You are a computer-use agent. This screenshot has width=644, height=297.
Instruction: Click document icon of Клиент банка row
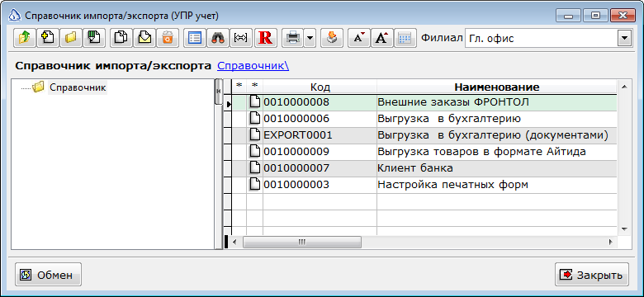255,167
